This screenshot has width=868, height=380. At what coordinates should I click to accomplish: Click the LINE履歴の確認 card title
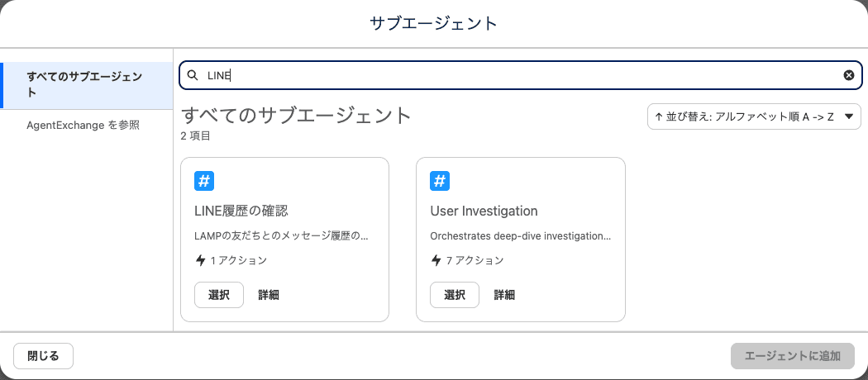(242, 211)
